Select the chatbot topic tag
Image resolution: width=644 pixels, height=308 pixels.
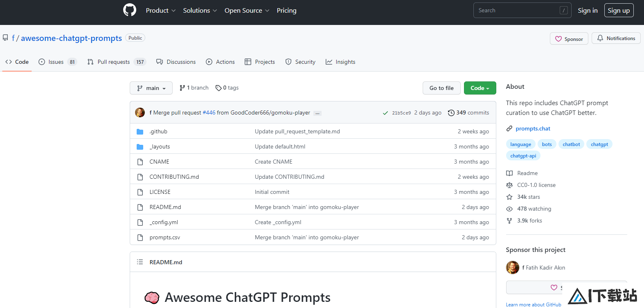pos(571,144)
